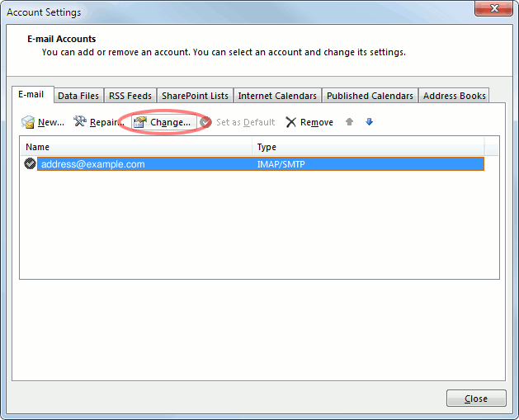Click the Set as Default checkmark icon
This screenshot has width=519, height=420.
click(x=206, y=122)
